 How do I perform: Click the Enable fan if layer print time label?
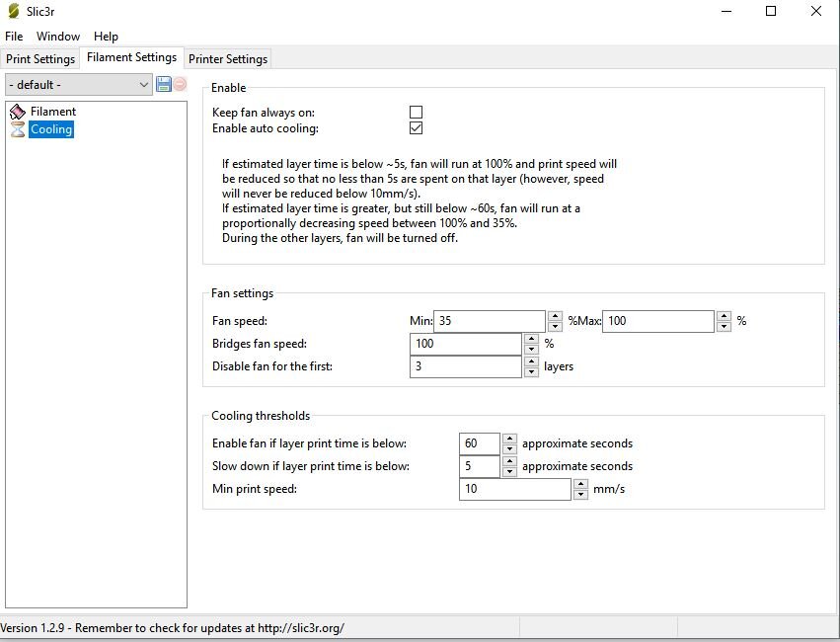coord(309,443)
